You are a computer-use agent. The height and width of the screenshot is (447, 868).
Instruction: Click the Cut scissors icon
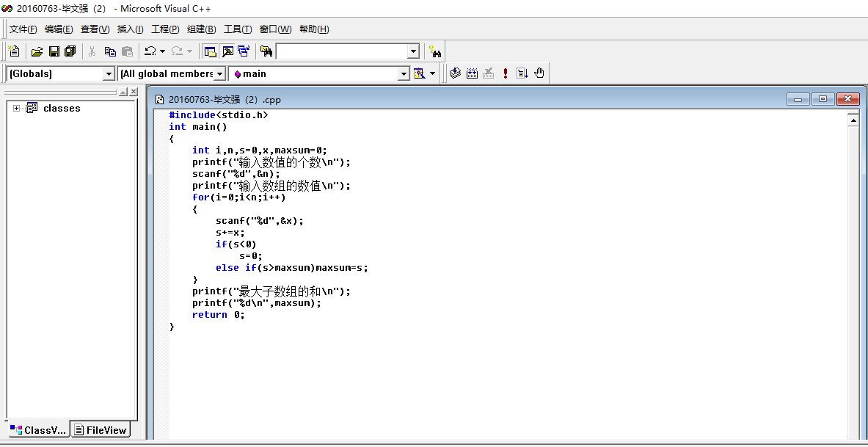(92, 51)
